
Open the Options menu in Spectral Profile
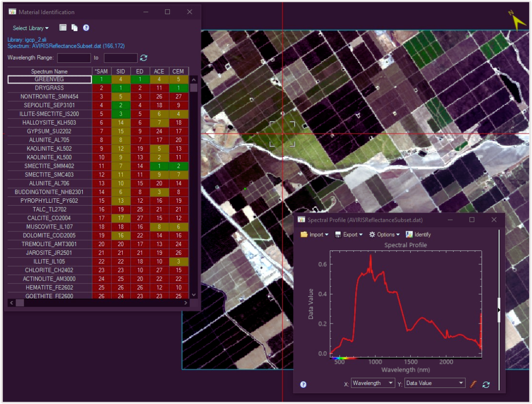point(385,234)
